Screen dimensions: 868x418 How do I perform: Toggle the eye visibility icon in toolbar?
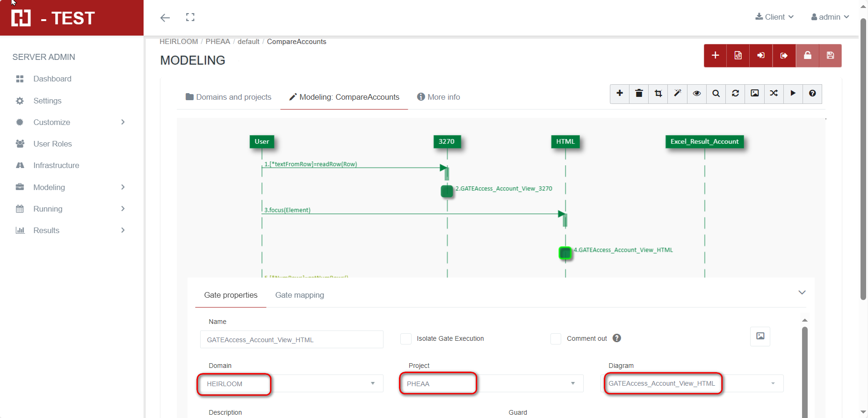pyautogui.click(x=697, y=94)
